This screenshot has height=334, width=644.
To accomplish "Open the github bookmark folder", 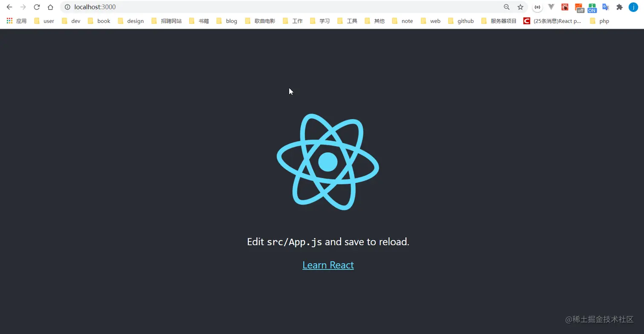I will 461,21.
